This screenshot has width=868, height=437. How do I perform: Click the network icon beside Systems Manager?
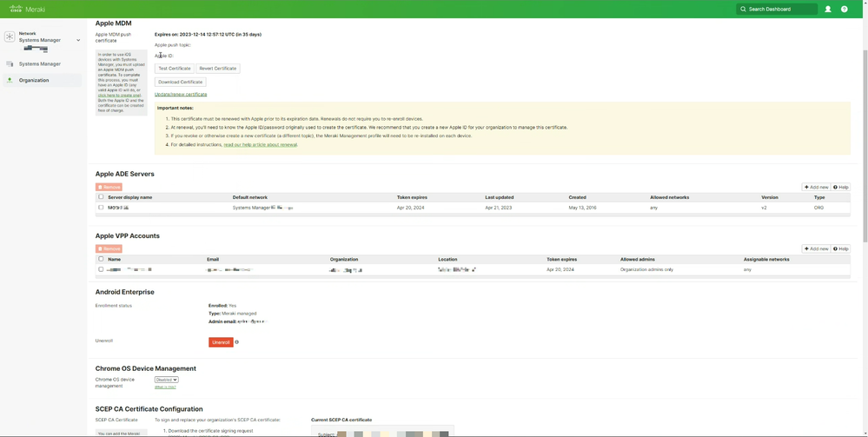10,36
